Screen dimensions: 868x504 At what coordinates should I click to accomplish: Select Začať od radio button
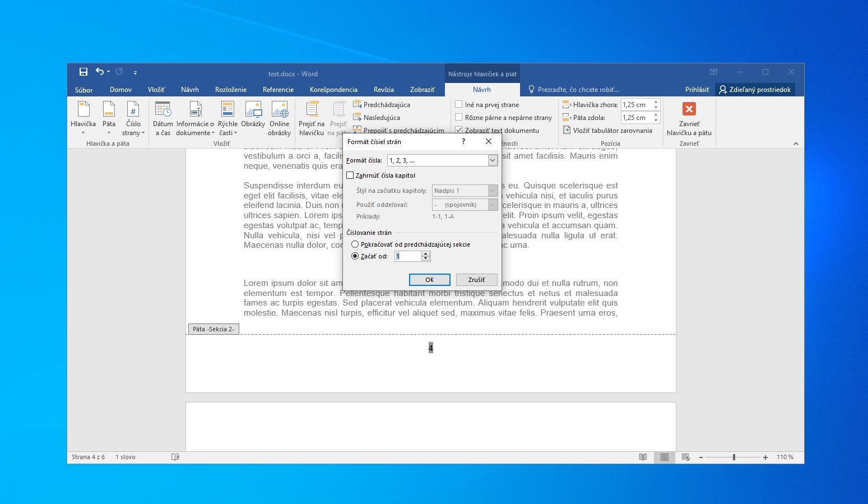(x=355, y=256)
